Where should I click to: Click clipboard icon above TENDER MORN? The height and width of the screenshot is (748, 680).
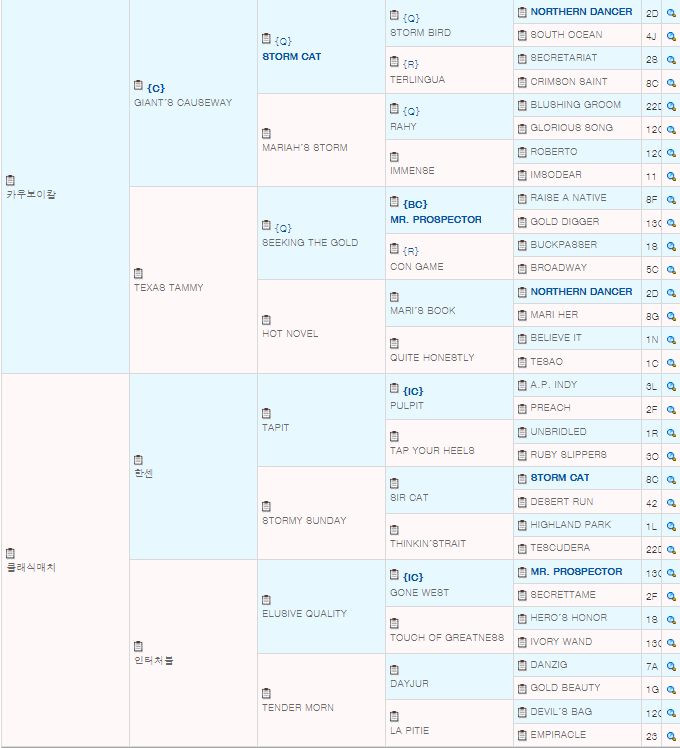click(x=266, y=693)
